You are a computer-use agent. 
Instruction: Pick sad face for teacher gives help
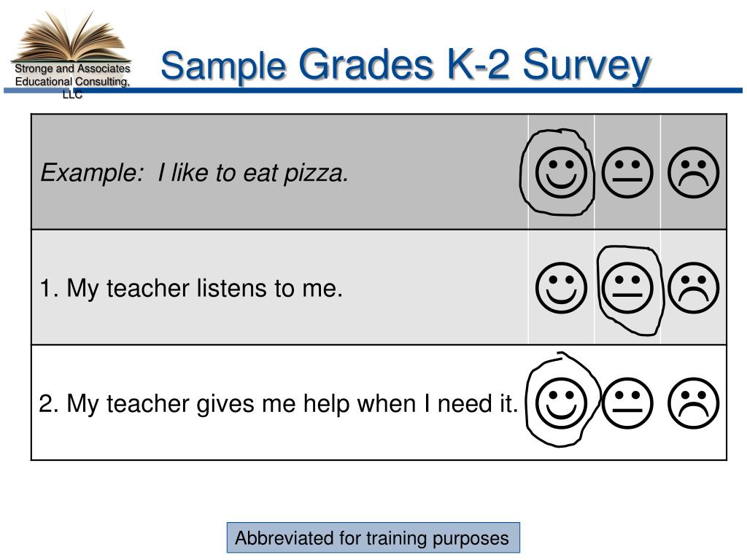693,402
